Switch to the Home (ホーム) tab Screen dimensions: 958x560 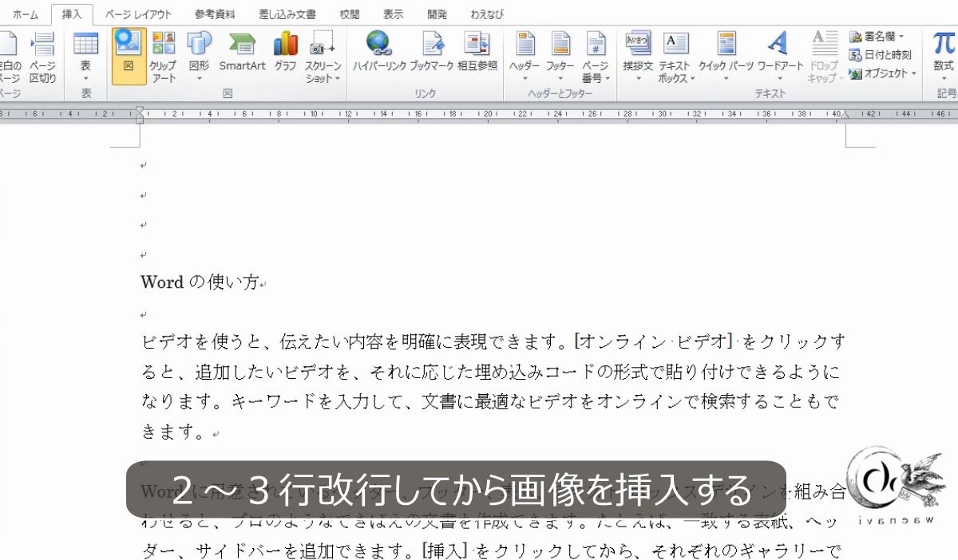pyautogui.click(x=25, y=14)
